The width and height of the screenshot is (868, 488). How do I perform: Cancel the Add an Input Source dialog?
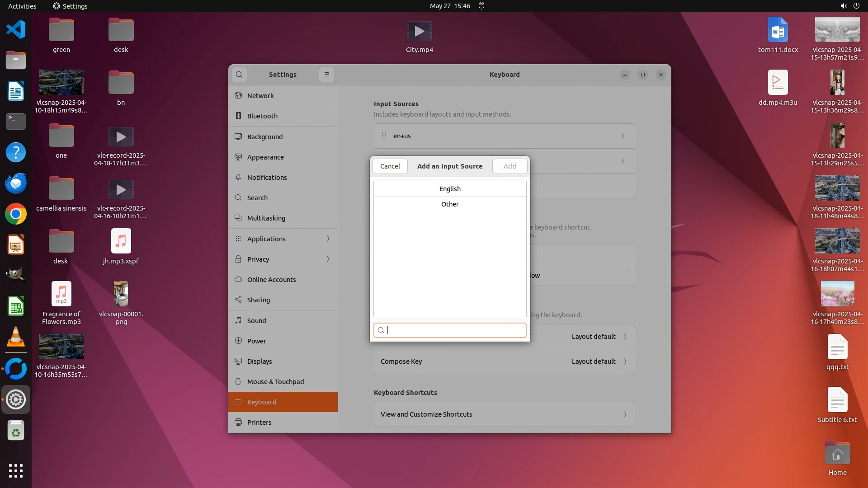390,166
